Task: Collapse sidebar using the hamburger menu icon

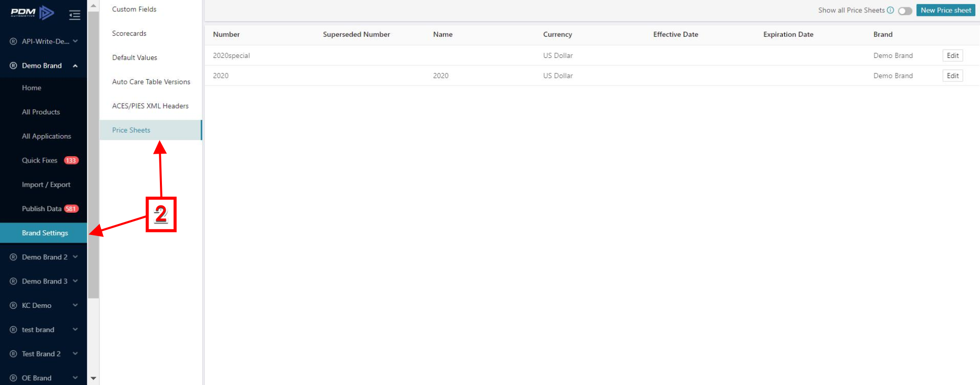Action: click(75, 15)
